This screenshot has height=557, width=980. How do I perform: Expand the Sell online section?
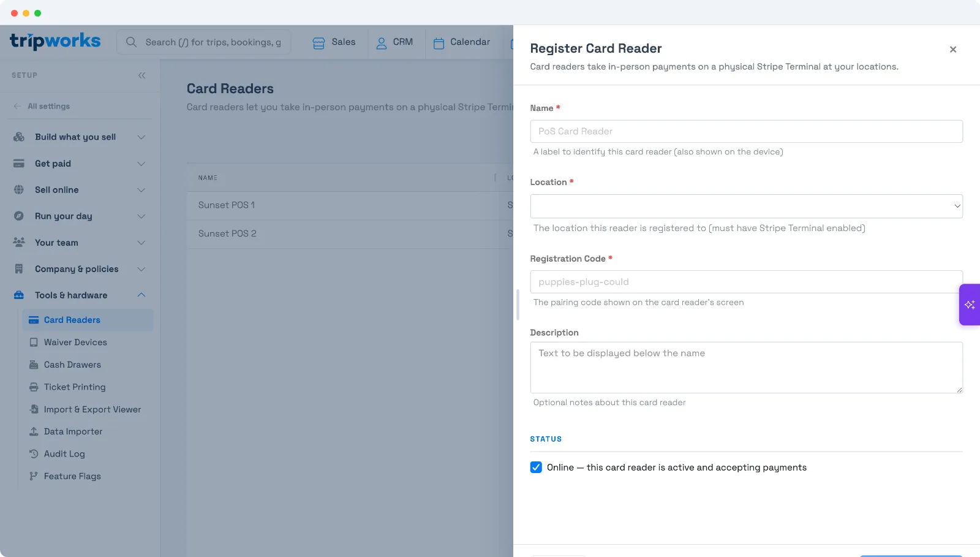click(x=80, y=190)
